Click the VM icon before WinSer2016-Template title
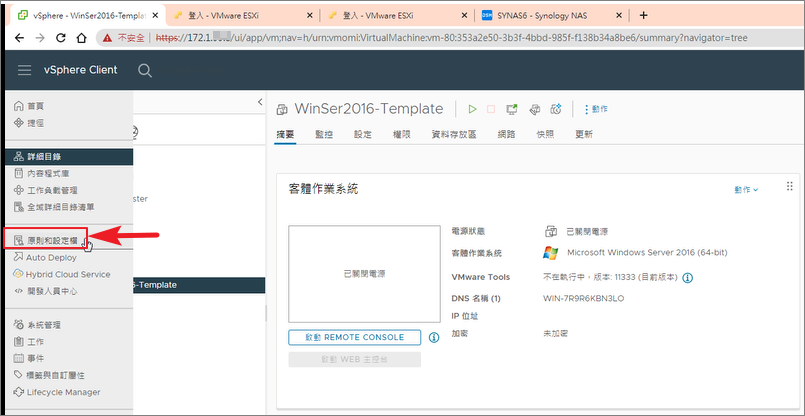The height and width of the screenshot is (416, 805). tap(282, 109)
